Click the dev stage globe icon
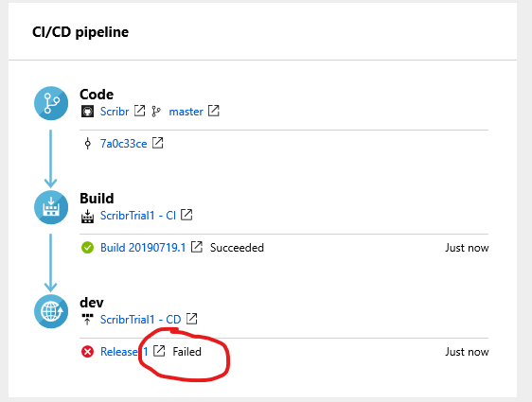 (x=51, y=311)
